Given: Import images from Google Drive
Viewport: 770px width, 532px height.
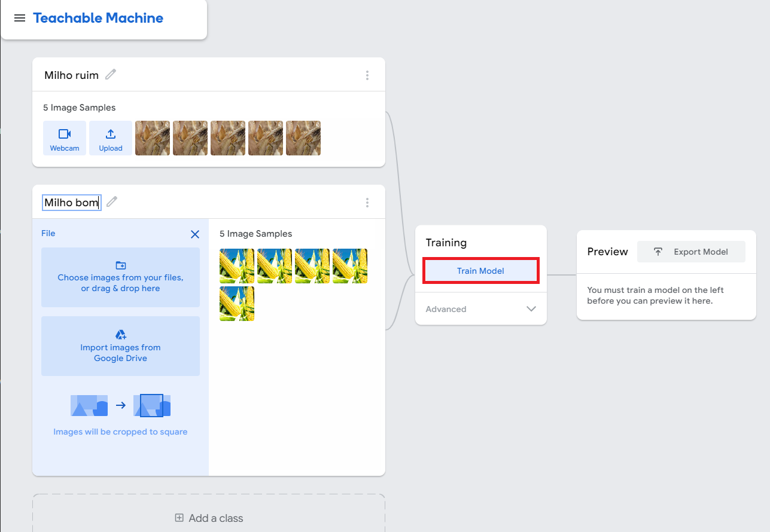Looking at the screenshot, I should [x=120, y=346].
